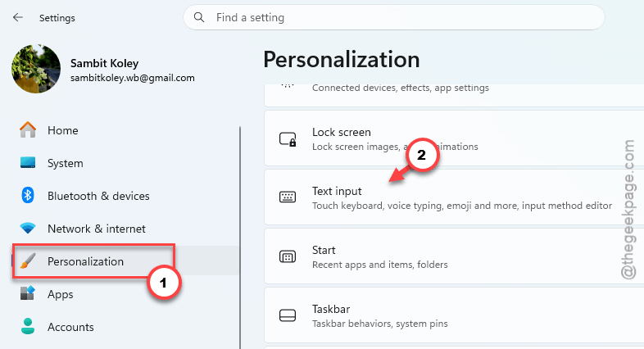Click the sidebar vertical scrollbar
The width and height of the screenshot is (644, 349).
click(x=240, y=238)
